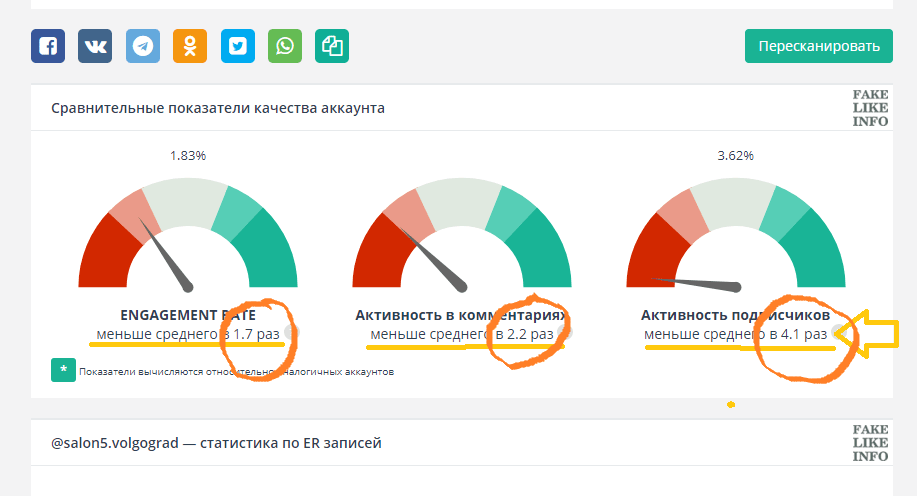Share via the VK icon
This screenshot has height=496, width=917.
coord(95,46)
